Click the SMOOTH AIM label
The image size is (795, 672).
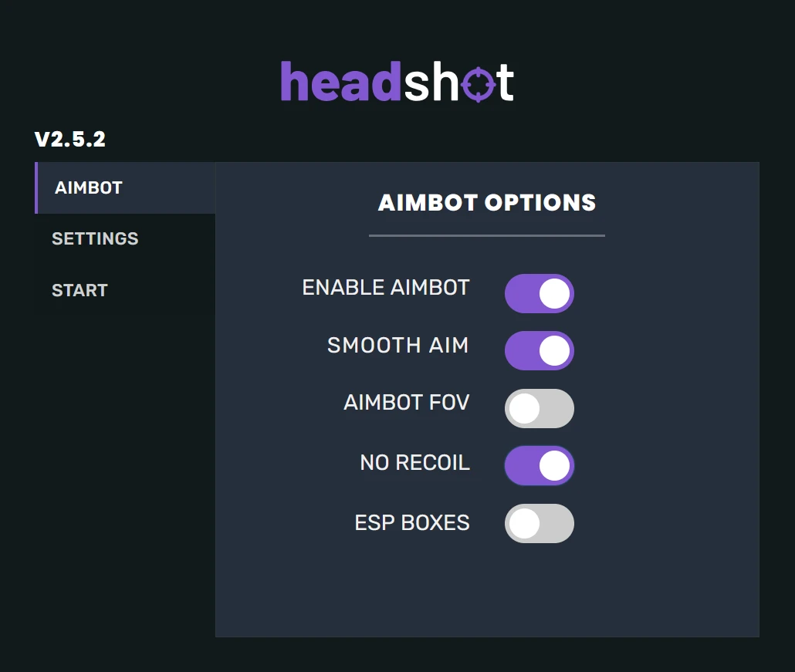pos(397,346)
